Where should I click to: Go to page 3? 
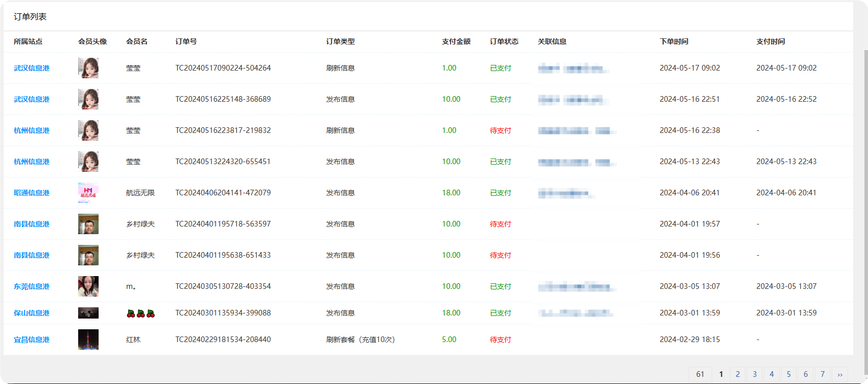[x=755, y=374]
